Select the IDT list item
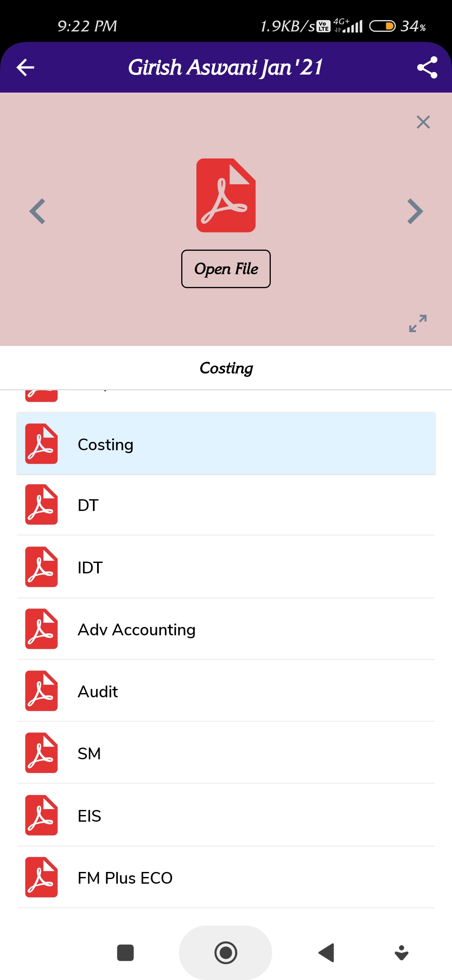 (226, 567)
